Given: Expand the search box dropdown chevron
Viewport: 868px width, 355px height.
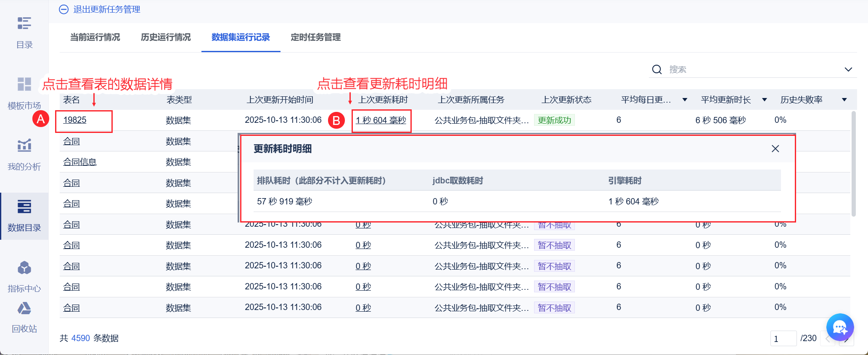Looking at the screenshot, I should (848, 69).
